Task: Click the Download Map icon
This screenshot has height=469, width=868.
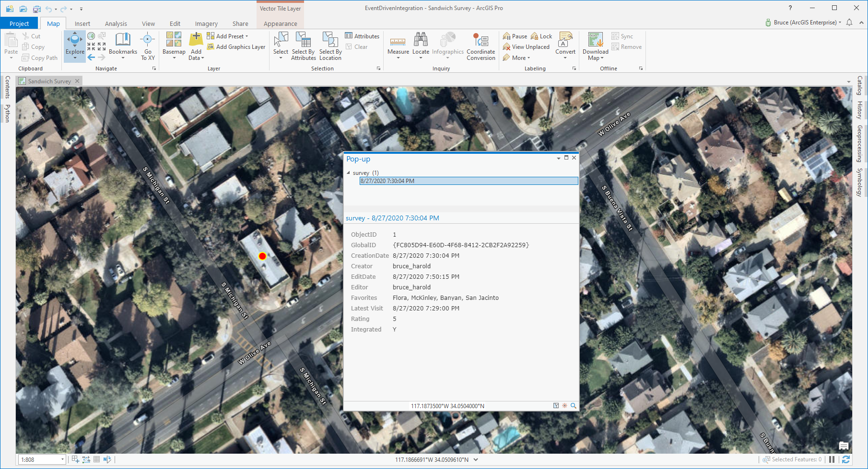Action: (595, 40)
